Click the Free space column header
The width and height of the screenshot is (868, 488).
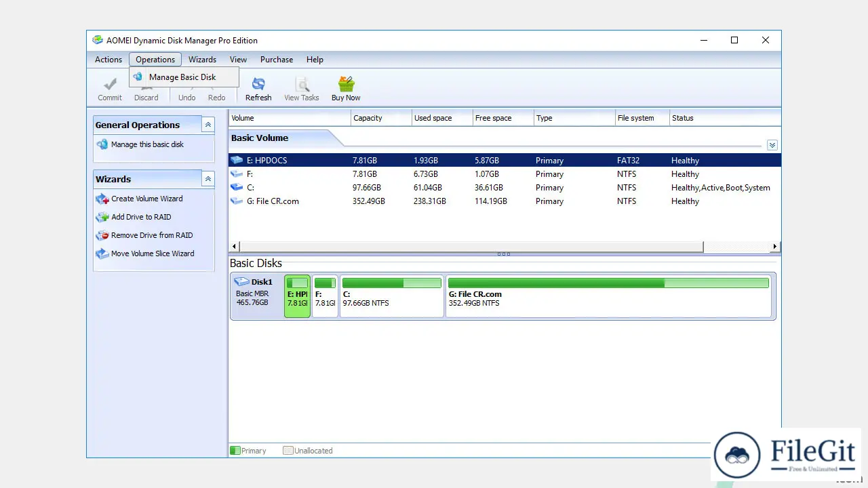(503, 118)
